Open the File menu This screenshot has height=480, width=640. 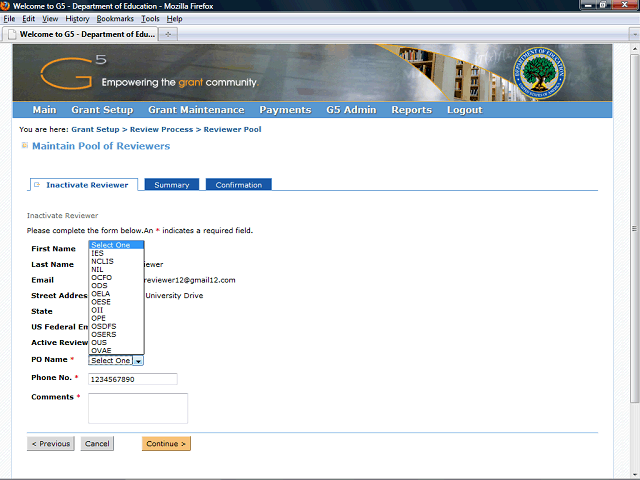point(9,19)
